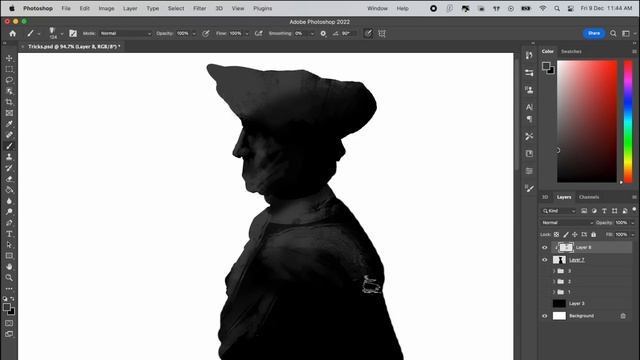Screen dimensions: 640x360
Task: Filter layers by smart object icon
Action: (625, 211)
